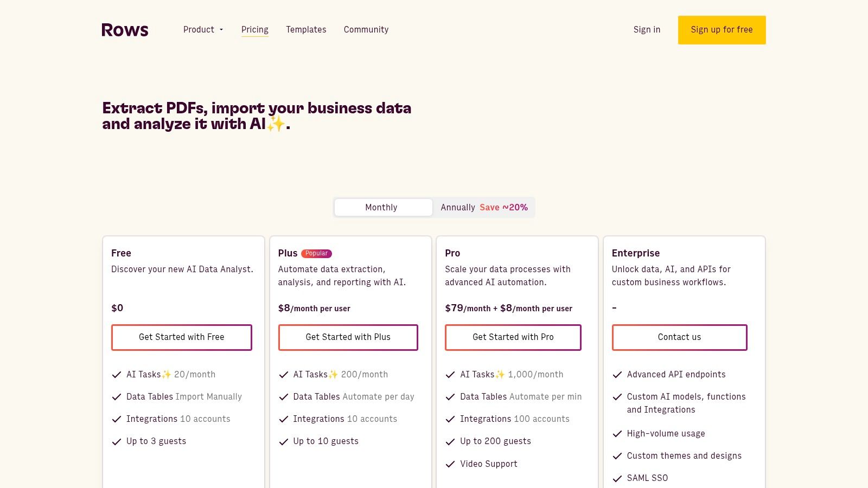Click the sparkle icon in the headline
Viewport: 868px width, 488px height.
[x=276, y=124]
